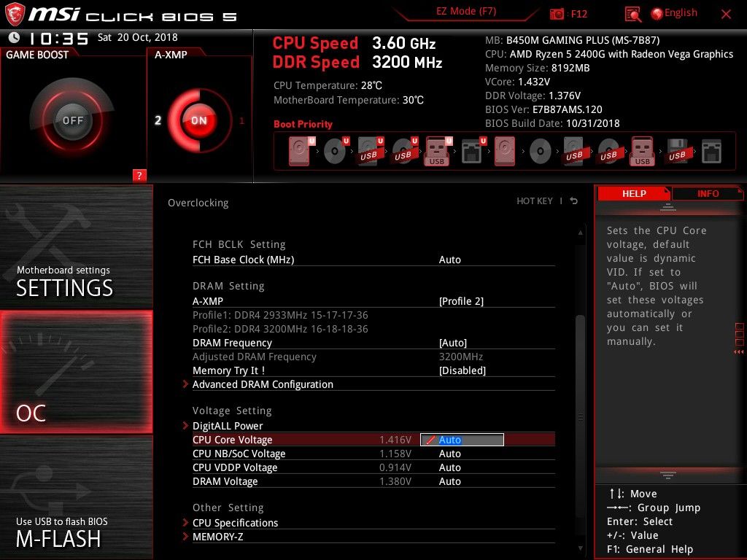
Task: Click the CPU Core Voltage Auto field
Action: pos(462,440)
